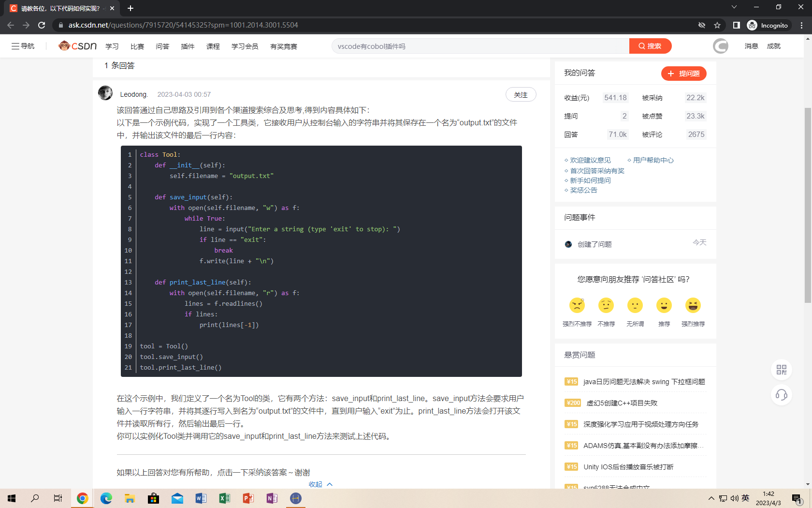
Task: Click the CSDN logo icon
Action: pos(77,46)
